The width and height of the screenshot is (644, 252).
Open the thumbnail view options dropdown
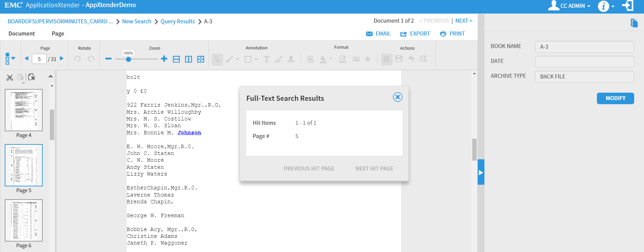click(10, 59)
